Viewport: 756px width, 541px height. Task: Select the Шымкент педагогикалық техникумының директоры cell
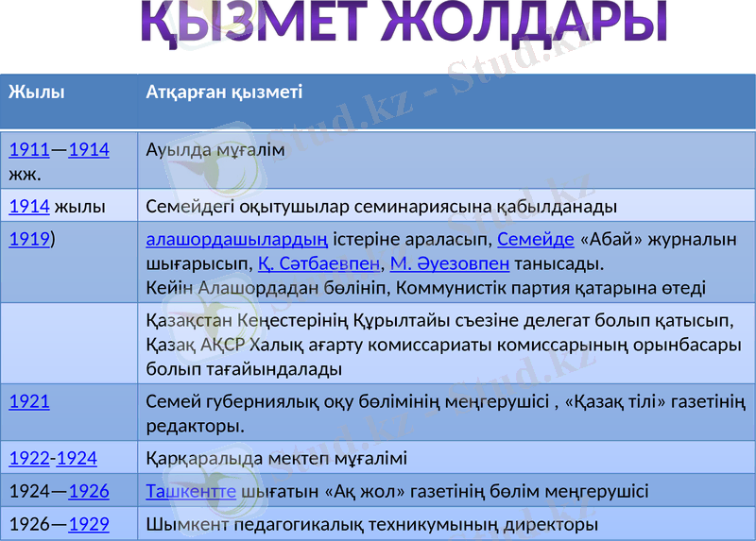coord(372,524)
